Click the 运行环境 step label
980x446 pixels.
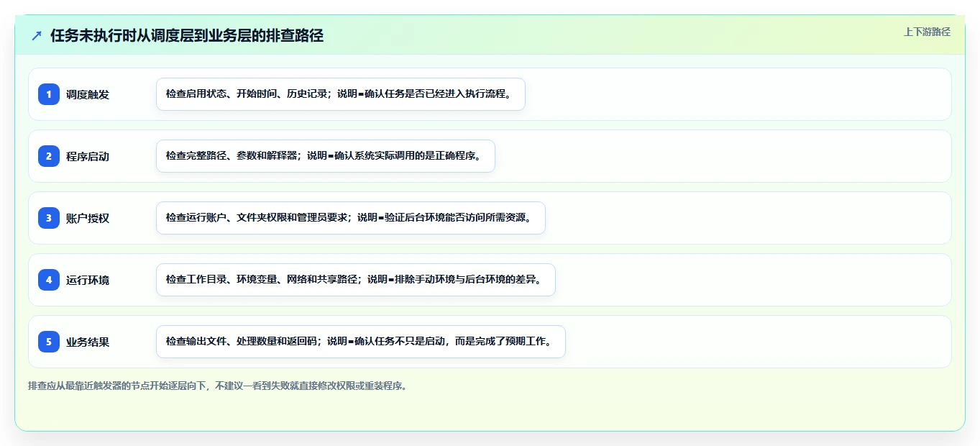tap(88, 280)
